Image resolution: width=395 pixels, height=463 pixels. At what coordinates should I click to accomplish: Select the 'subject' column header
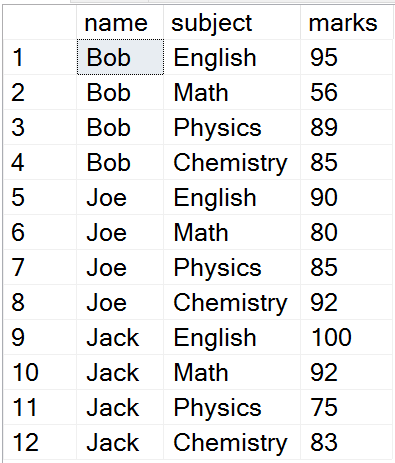pyautogui.click(x=232, y=23)
